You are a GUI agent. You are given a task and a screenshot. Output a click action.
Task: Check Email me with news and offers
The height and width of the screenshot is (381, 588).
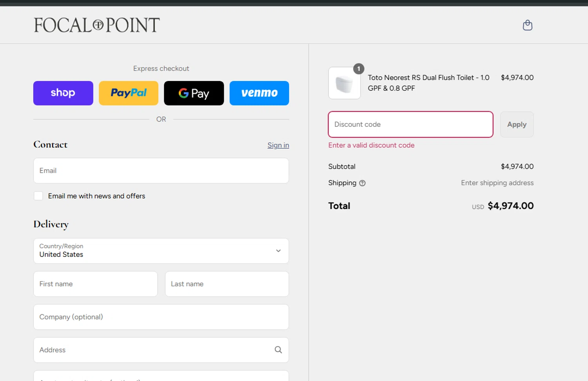click(38, 196)
